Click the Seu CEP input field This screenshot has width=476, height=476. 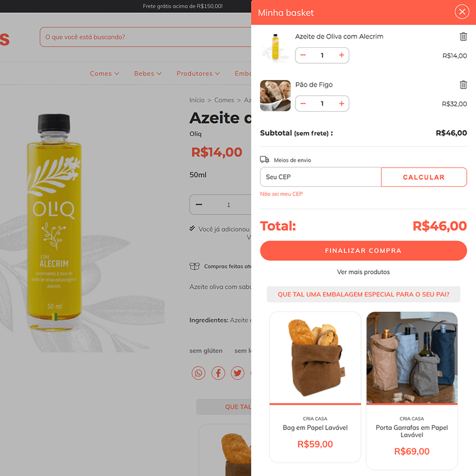coord(320,177)
